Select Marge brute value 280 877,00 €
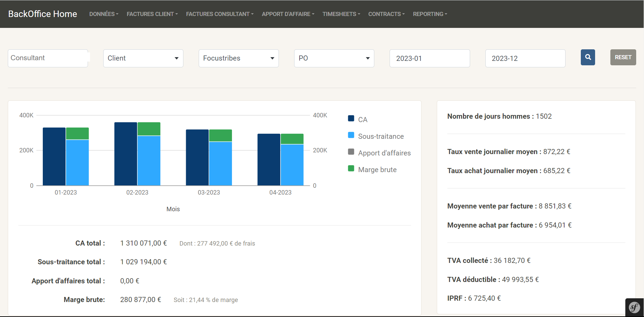644x317 pixels. click(x=140, y=300)
